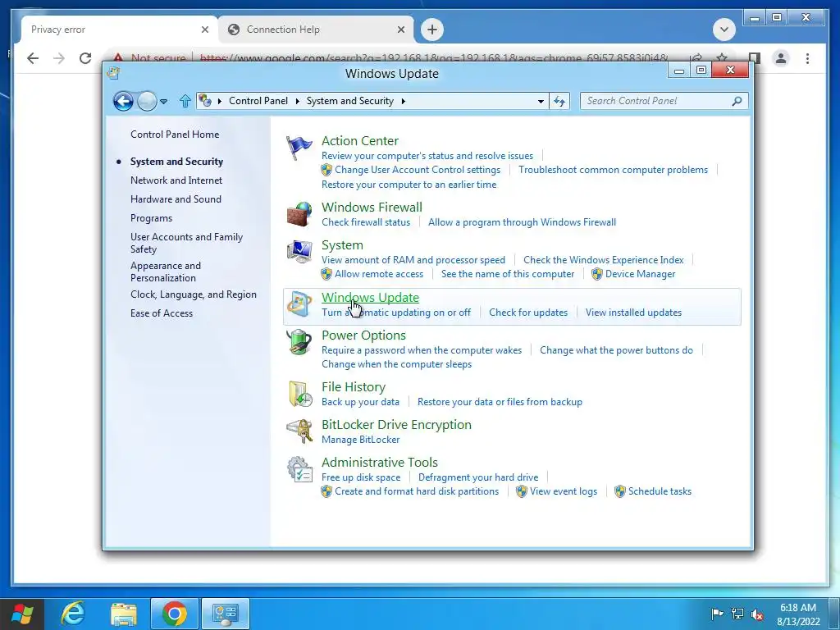Select Network and Internet category
Image resolution: width=840 pixels, height=630 pixels.
[176, 180]
